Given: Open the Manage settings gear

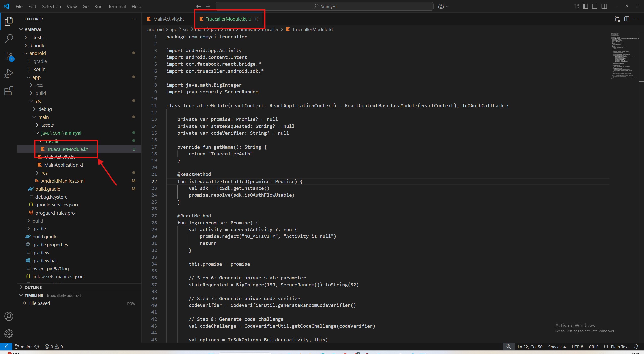Looking at the screenshot, I should tap(9, 334).
